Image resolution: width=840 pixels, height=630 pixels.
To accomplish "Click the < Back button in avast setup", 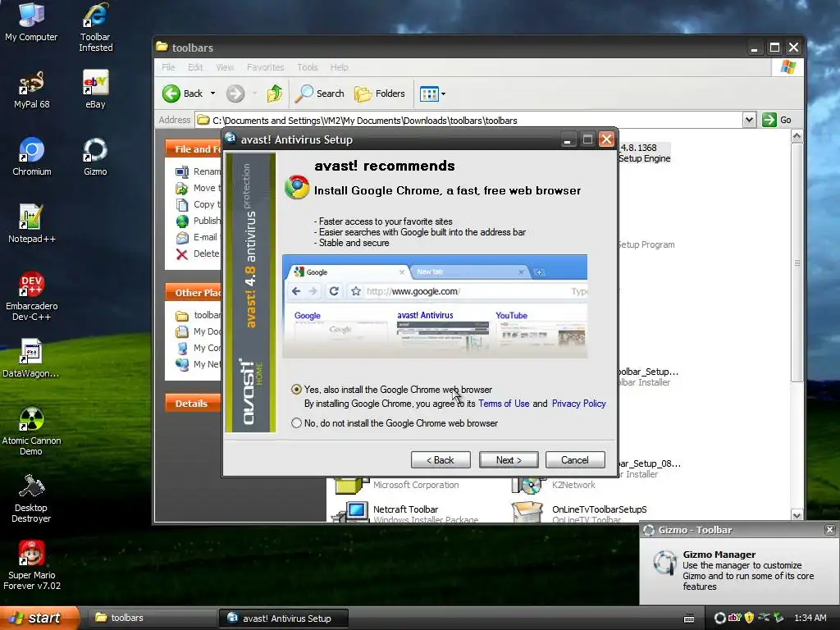I will (x=441, y=460).
